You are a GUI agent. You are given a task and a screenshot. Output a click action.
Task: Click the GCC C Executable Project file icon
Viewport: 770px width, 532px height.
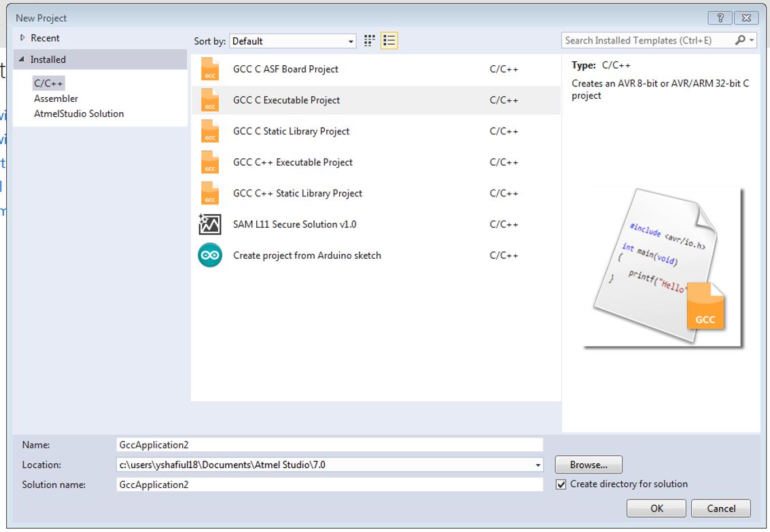tap(210, 100)
